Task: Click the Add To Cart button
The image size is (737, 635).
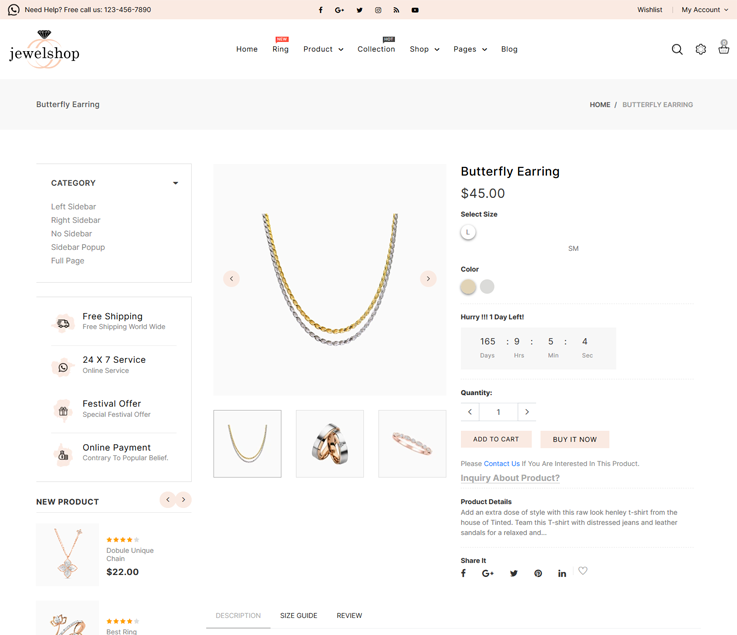Action: pyautogui.click(x=496, y=439)
